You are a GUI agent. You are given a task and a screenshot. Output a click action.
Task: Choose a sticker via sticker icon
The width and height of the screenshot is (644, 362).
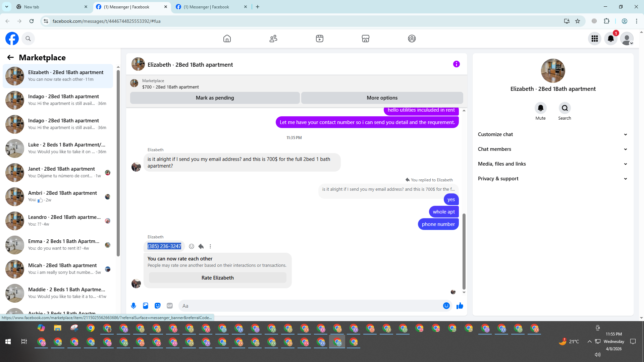(158, 306)
